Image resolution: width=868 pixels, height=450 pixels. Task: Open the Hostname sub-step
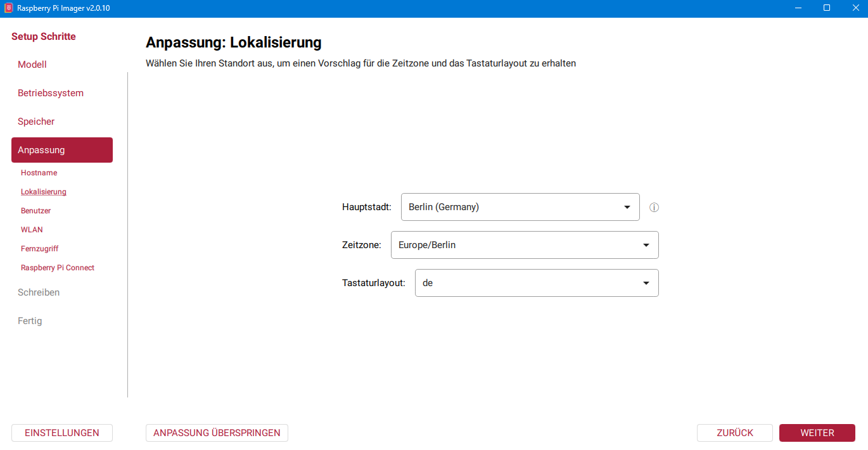[x=39, y=173]
